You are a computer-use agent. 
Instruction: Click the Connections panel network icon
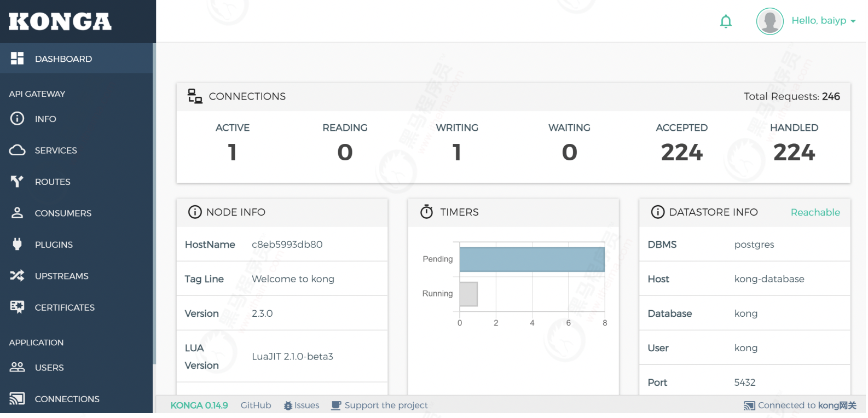tap(195, 96)
